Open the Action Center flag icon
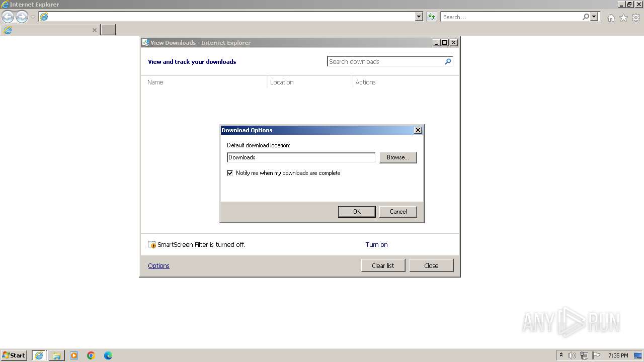Image resolution: width=644 pixels, height=362 pixels. coord(596,355)
